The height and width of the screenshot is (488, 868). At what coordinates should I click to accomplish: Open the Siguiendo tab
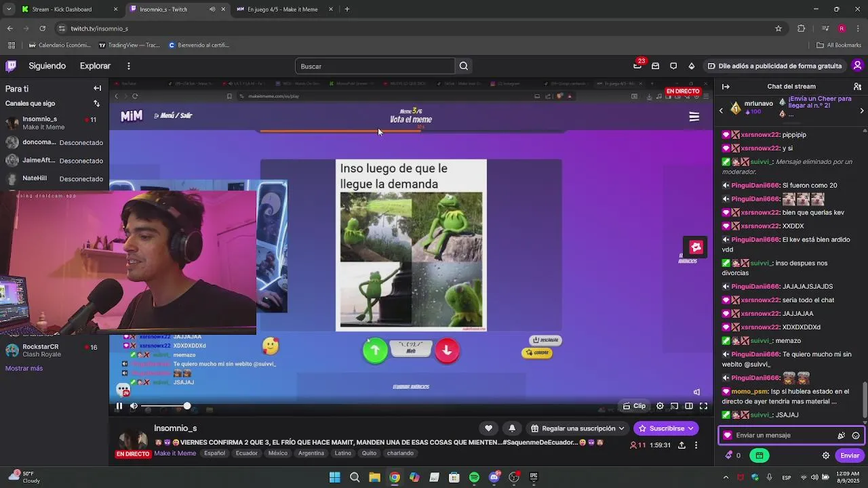click(47, 66)
